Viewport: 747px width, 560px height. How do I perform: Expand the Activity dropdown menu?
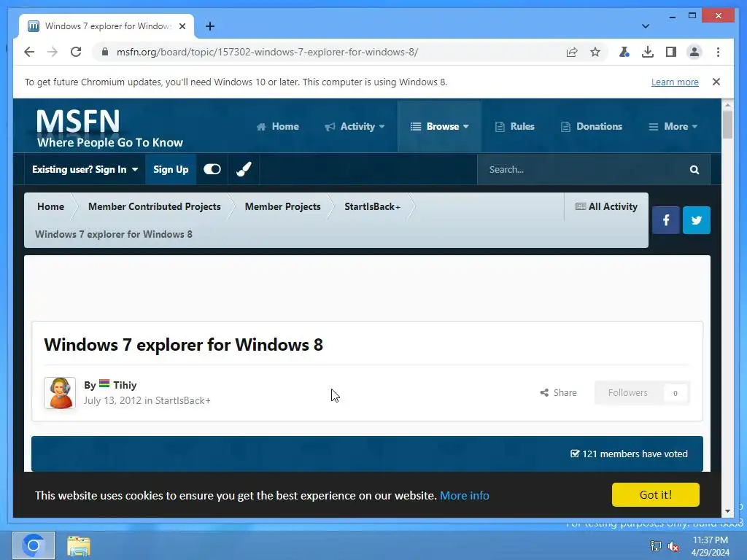(x=355, y=126)
